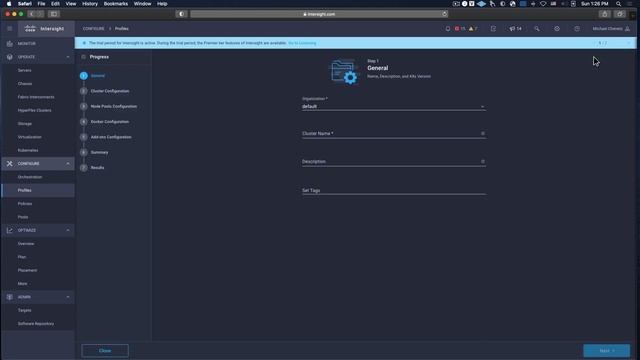
Task: Clear the Description field icon
Action: (483, 162)
